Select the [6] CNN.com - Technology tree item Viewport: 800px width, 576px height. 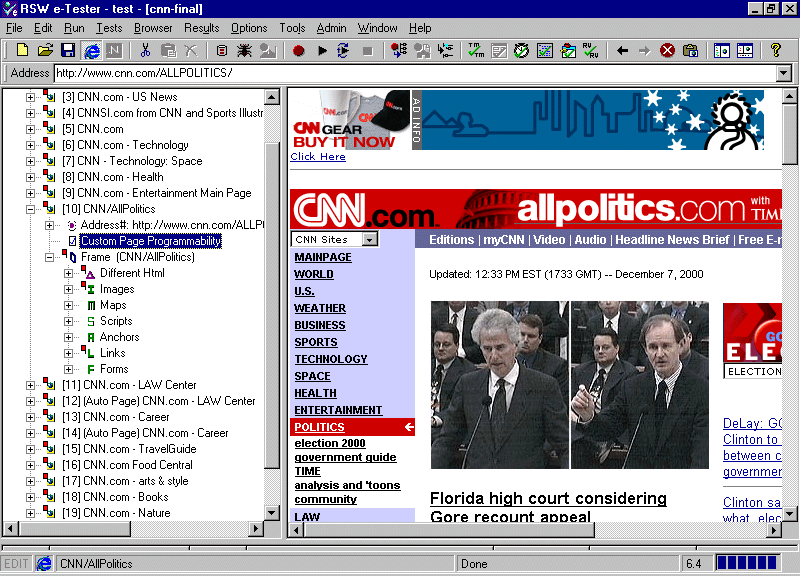pos(132,145)
